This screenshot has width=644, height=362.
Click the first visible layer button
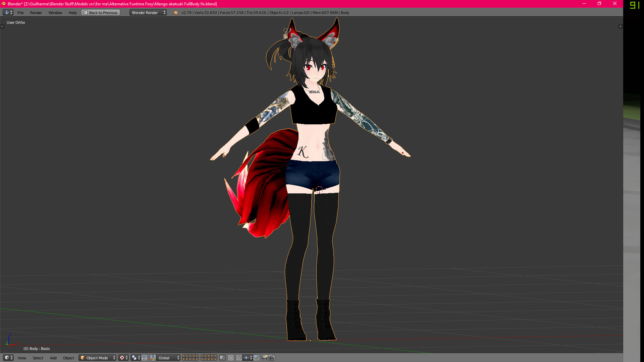[x=184, y=356]
